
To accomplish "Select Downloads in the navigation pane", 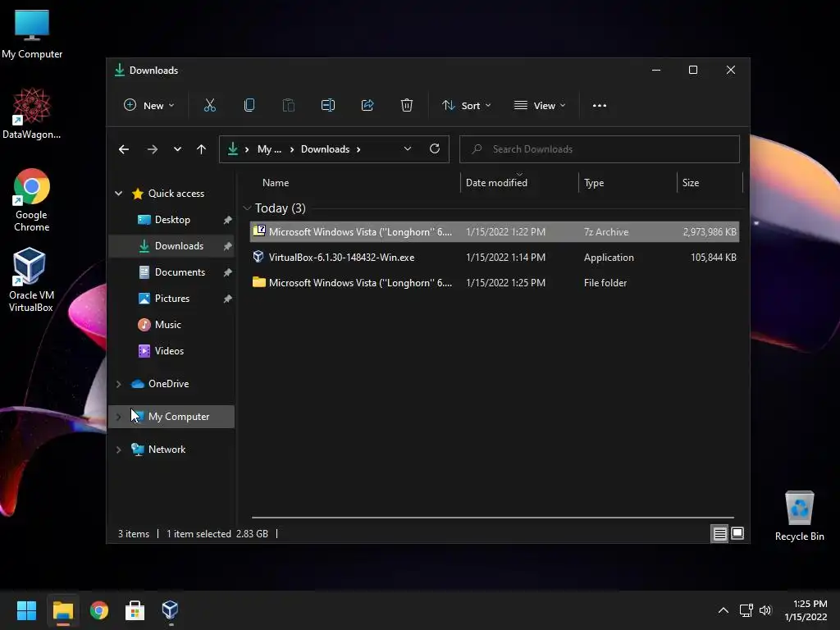I will coord(171,246).
